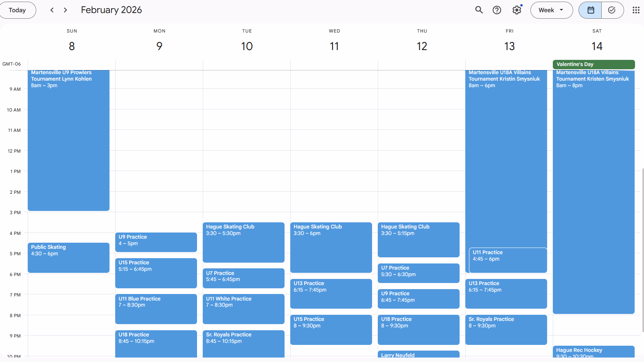Go to the next week
The width and height of the screenshot is (644, 362).
[x=66, y=10]
